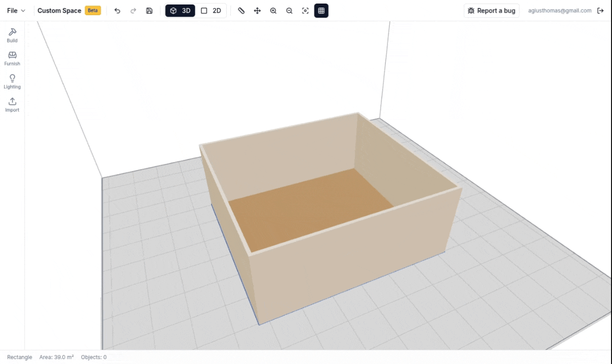Log out using the exit icon
Screen dimensions: 612x364
600,11
